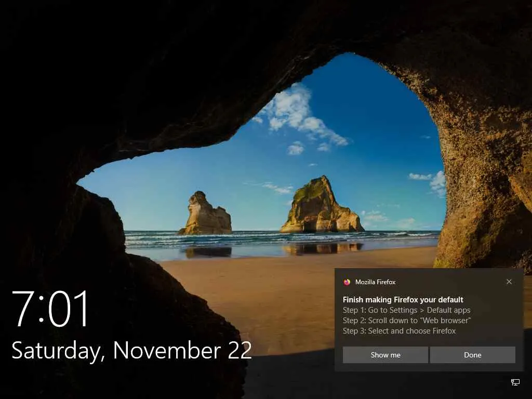
Task: Click Done in the Firefox notification
Action: tap(473, 355)
